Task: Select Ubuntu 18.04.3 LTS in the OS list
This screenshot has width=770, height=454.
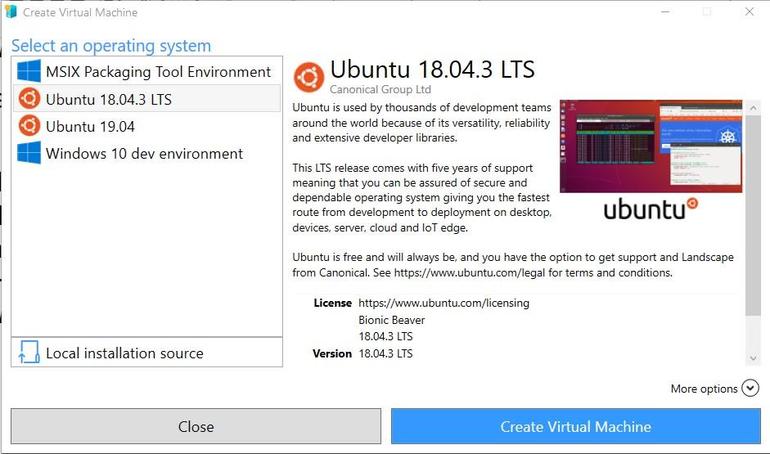Action: click(x=147, y=99)
